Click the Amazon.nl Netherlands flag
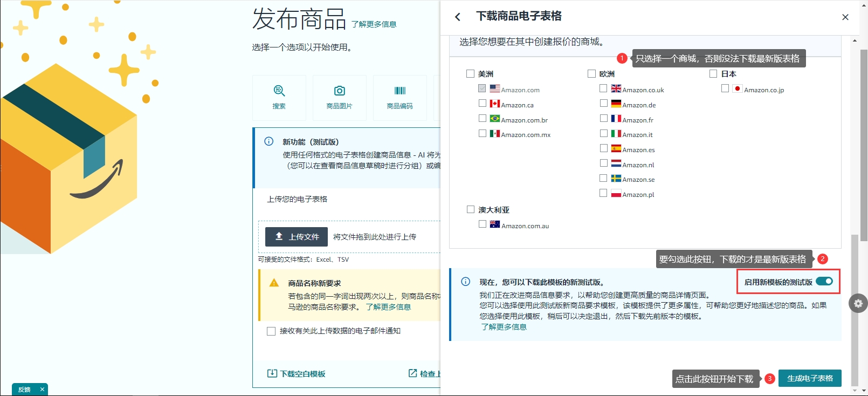This screenshot has height=396, width=868. pyautogui.click(x=616, y=163)
